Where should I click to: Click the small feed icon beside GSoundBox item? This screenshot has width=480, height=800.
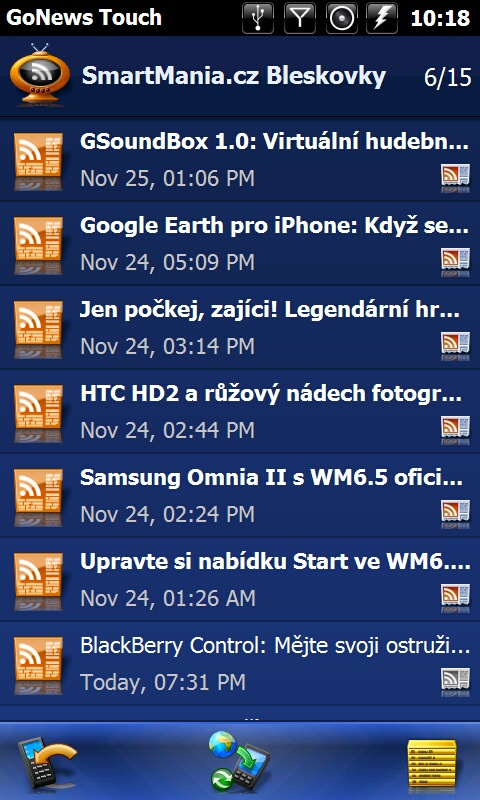455,178
